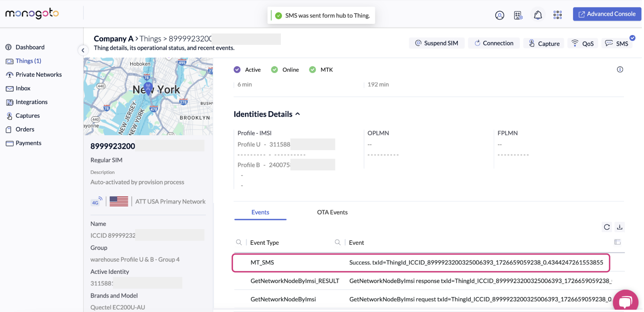Click the Things breadcrumb link
The image size is (644, 312).
[150, 39]
